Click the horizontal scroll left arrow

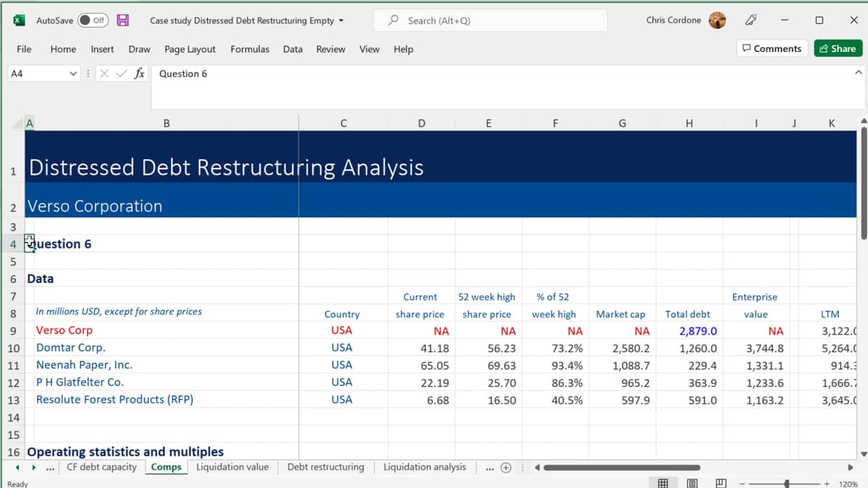pyautogui.click(x=537, y=468)
